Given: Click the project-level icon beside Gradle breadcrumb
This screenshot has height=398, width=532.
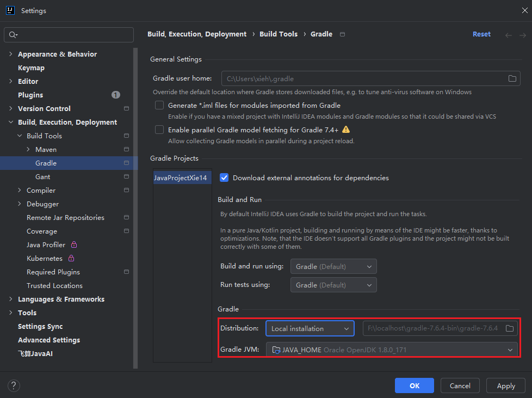Looking at the screenshot, I should tap(342, 34).
